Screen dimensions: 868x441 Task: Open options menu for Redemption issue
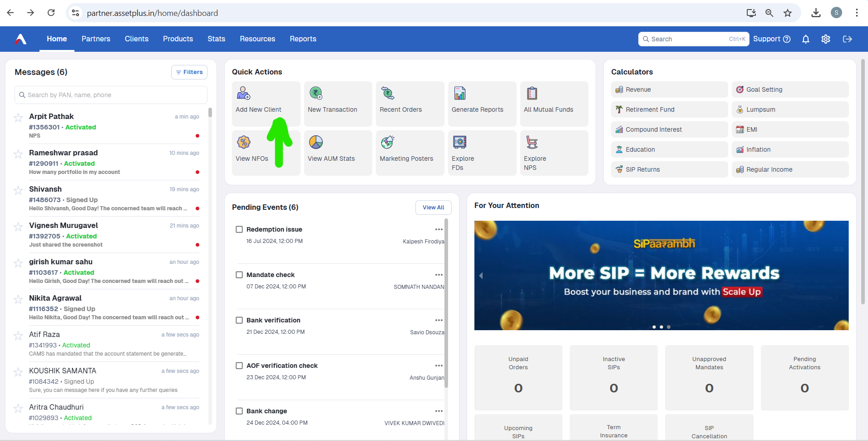coord(439,229)
